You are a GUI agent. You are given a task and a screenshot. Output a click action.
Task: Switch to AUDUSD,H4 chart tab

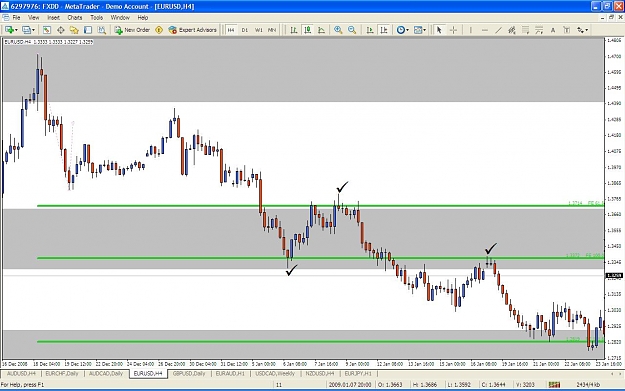[x=22, y=373]
